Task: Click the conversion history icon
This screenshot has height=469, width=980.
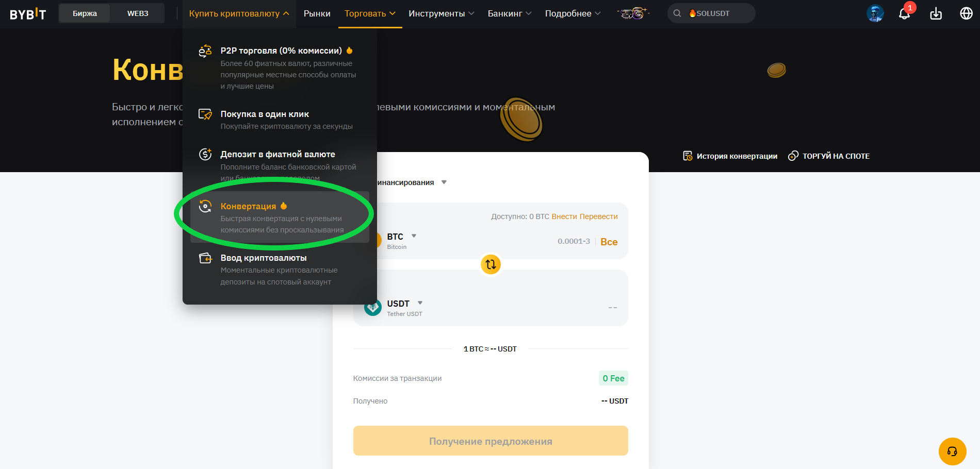Action: pos(688,156)
